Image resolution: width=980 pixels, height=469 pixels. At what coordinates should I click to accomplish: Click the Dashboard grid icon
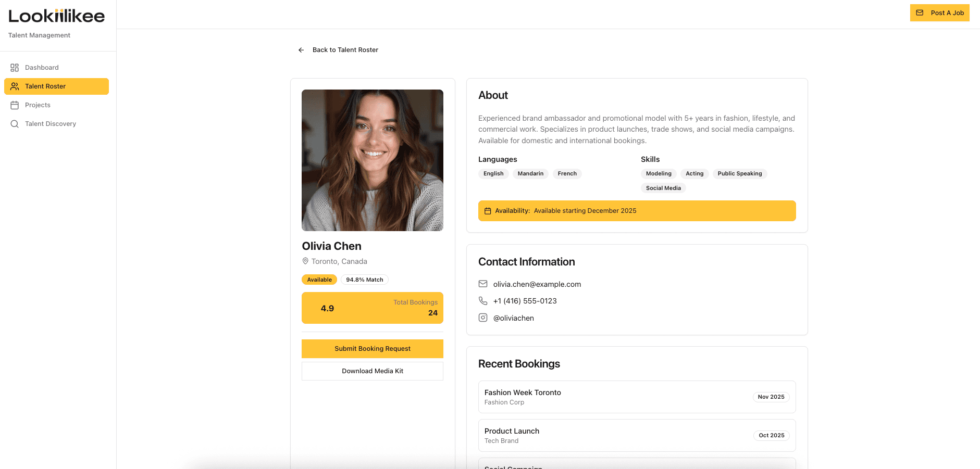[15, 68]
